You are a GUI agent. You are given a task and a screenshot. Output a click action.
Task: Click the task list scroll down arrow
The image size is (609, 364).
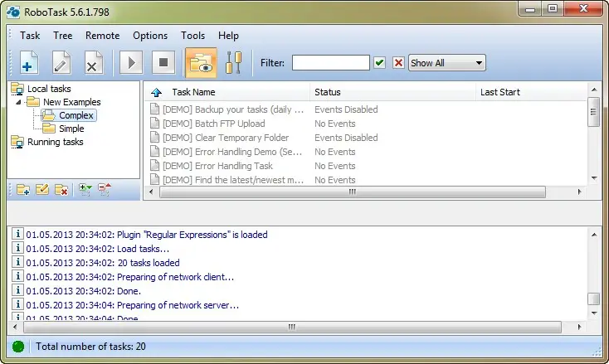point(594,178)
